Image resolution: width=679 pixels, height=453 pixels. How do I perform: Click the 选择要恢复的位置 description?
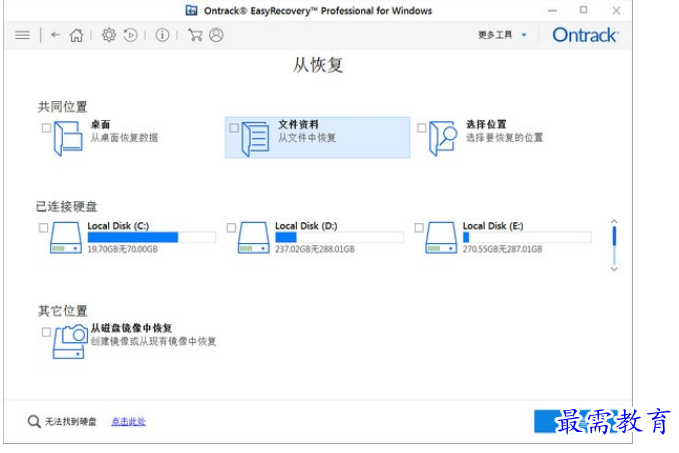coord(504,138)
